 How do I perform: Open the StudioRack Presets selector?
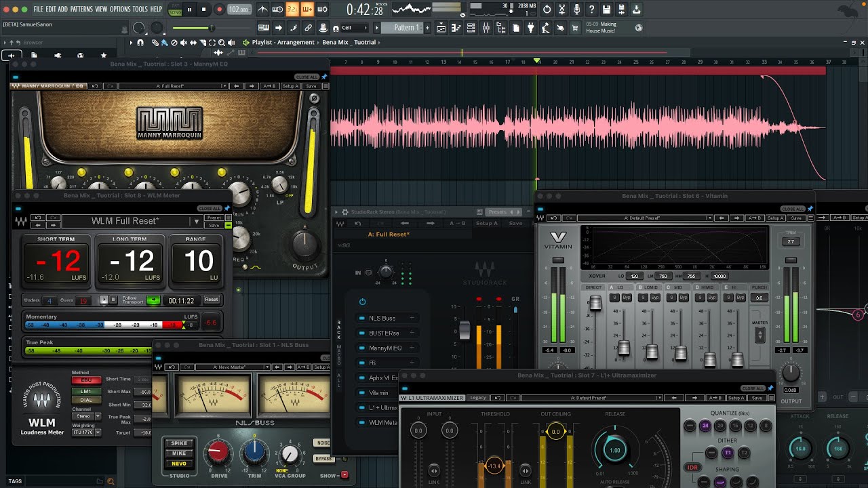click(x=505, y=212)
